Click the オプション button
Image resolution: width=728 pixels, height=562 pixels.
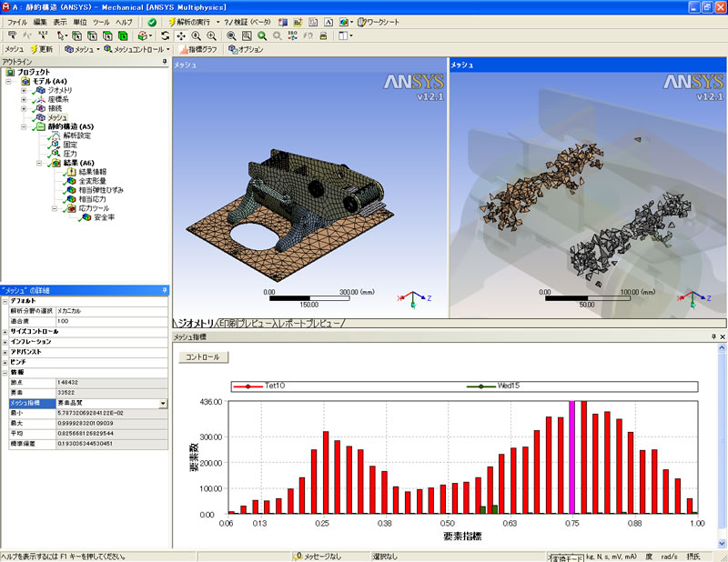246,49
